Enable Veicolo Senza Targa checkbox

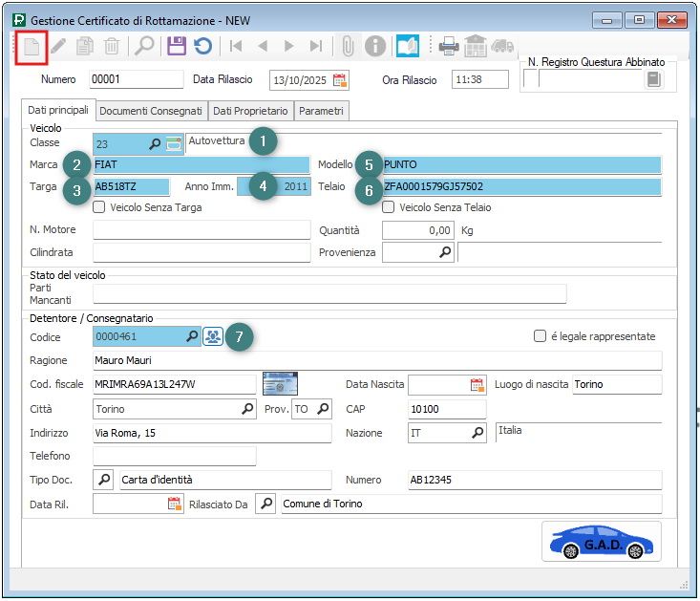pos(99,206)
